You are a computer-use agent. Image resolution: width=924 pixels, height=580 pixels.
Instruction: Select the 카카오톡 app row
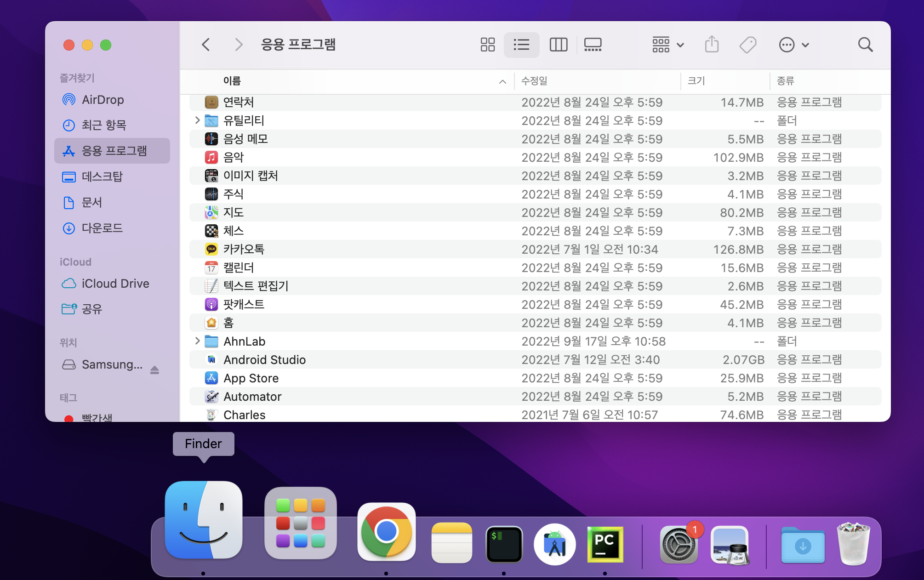point(244,249)
